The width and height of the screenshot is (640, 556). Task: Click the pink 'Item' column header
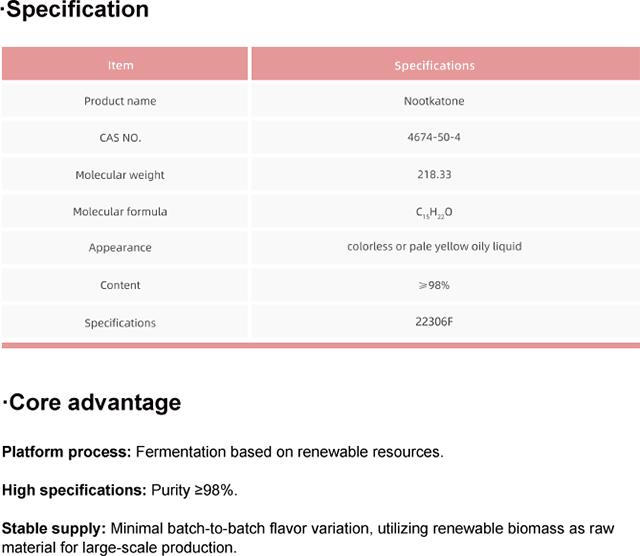coord(120,65)
